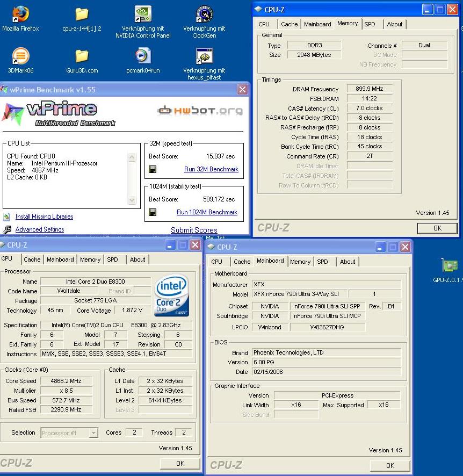463x476 pixels.
Task: Click the W83627DHG LPCIO value
Action: coord(328,327)
